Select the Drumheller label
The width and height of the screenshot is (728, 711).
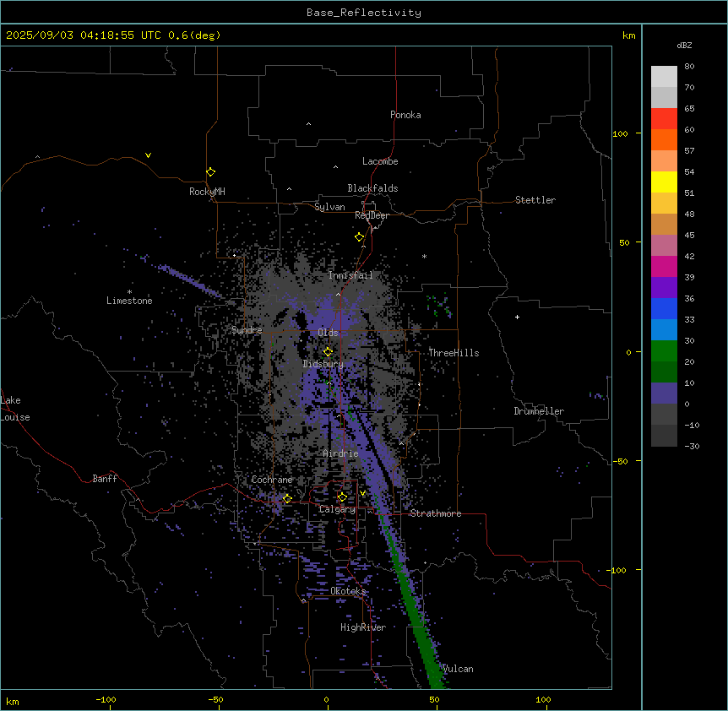[x=539, y=411]
